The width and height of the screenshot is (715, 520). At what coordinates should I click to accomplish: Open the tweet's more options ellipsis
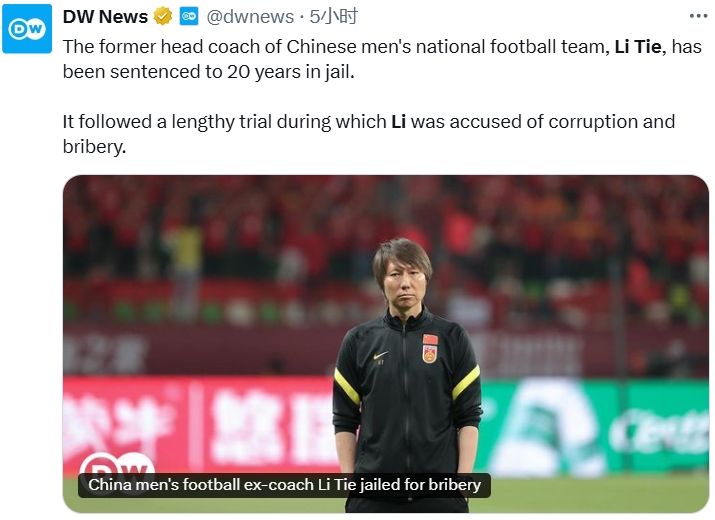pyautogui.click(x=698, y=16)
